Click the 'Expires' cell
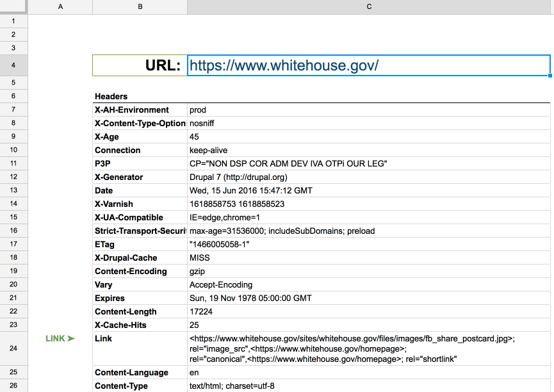 tap(140, 298)
